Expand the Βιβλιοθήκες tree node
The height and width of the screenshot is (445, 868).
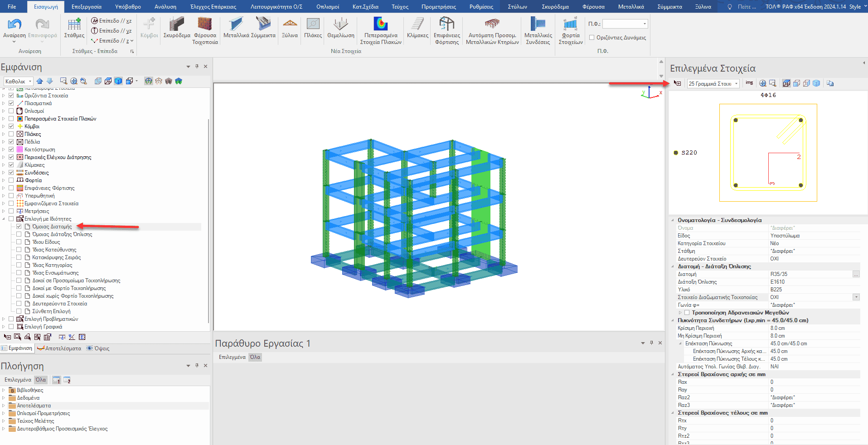pos(4,390)
